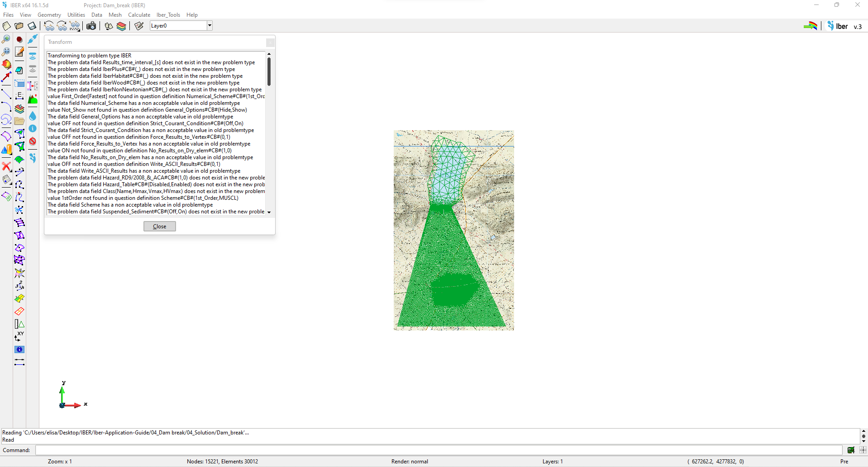This screenshot has width=868, height=467.
Task: Click the message log scroll-down arrow
Action: point(863,441)
